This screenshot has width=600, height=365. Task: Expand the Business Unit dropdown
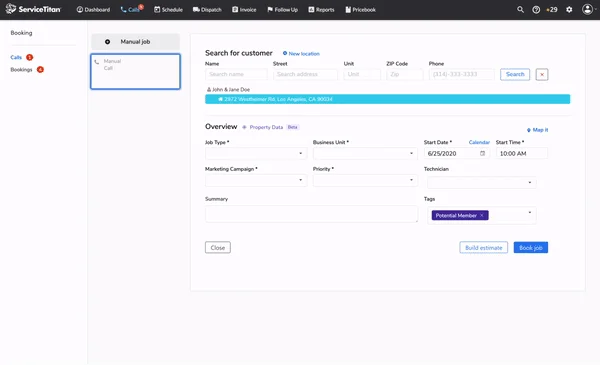point(365,153)
